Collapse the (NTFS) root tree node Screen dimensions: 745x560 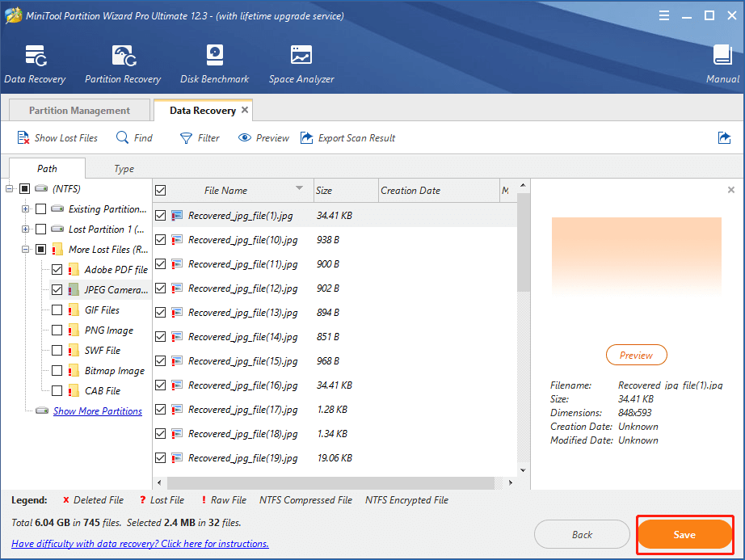point(10,188)
